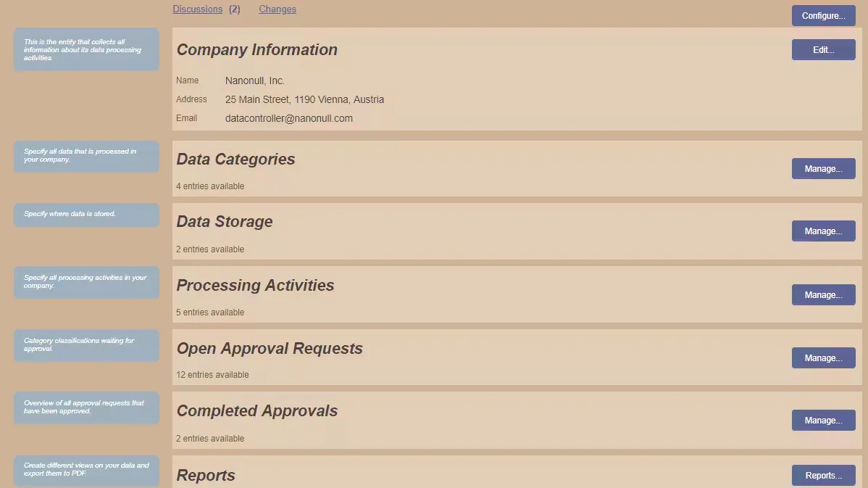Click the 'Overview of all approval requests' hint
868x488 pixels.
click(86, 408)
